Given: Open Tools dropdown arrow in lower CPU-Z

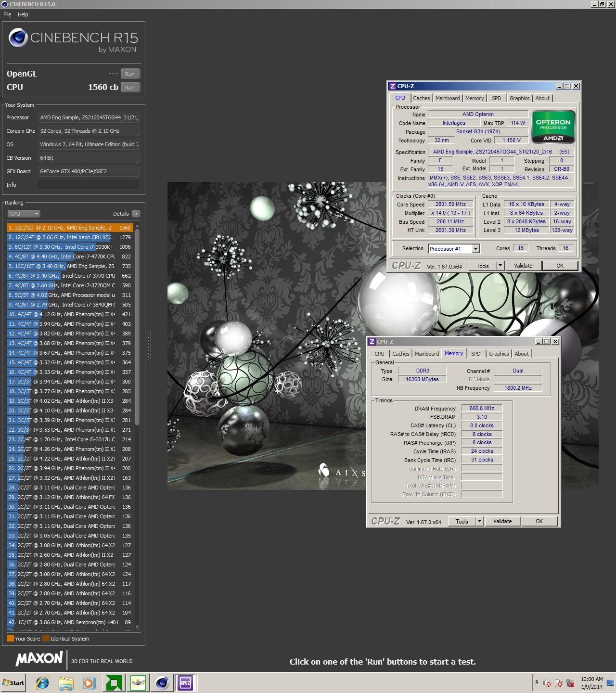Looking at the screenshot, I should point(479,521).
